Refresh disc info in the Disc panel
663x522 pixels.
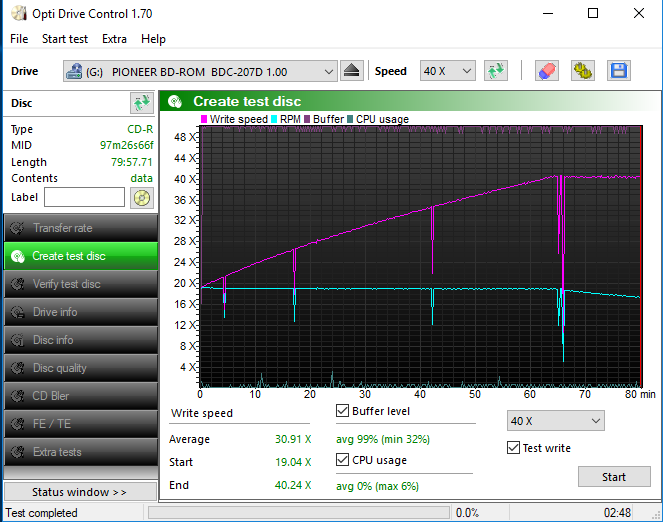point(142,103)
